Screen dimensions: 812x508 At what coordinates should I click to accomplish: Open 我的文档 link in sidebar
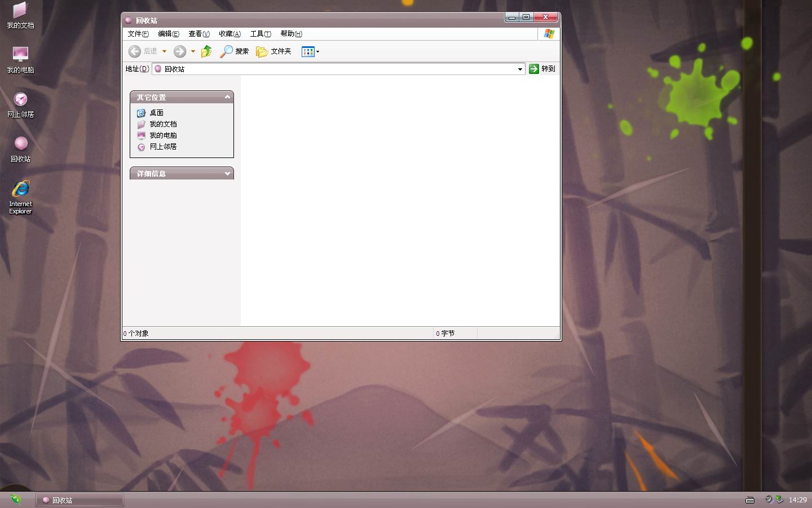157,124
